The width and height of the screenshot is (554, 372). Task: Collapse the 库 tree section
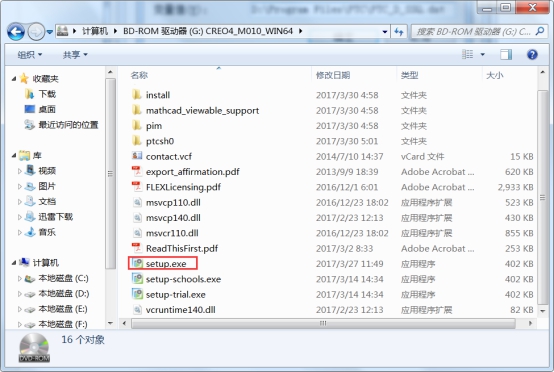pyautogui.click(x=14, y=155)
